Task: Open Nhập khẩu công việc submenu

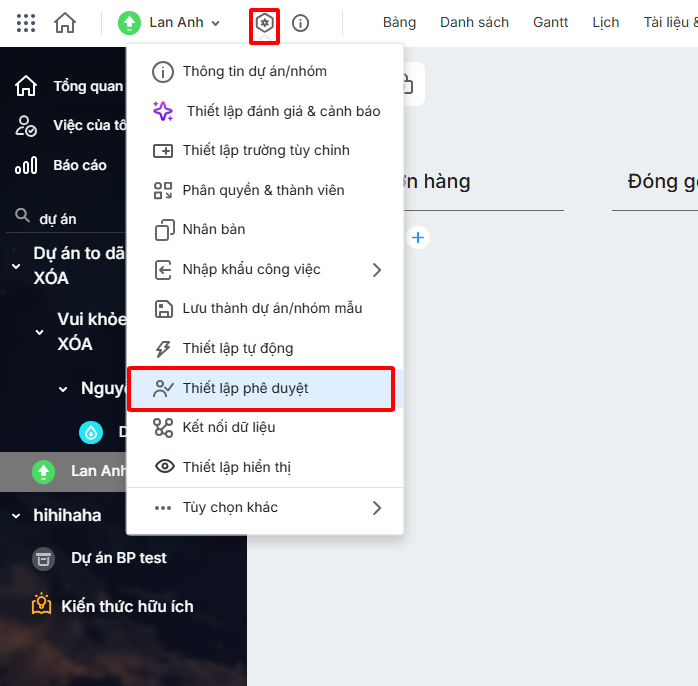Action: 265,270
